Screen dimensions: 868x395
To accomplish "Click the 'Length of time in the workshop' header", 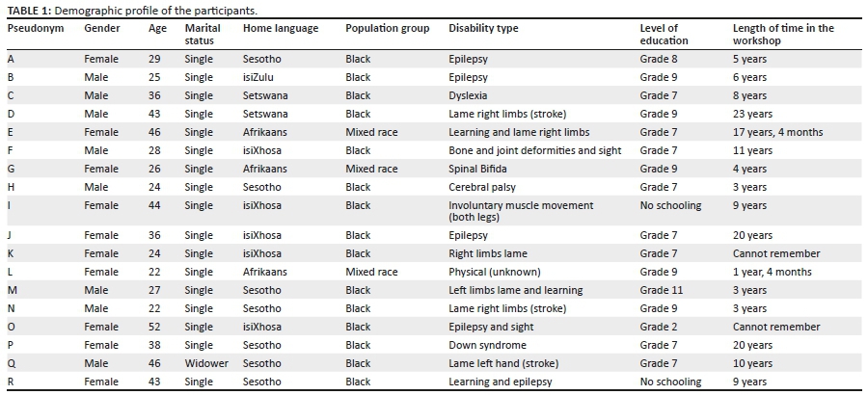I will coord(783,35).
